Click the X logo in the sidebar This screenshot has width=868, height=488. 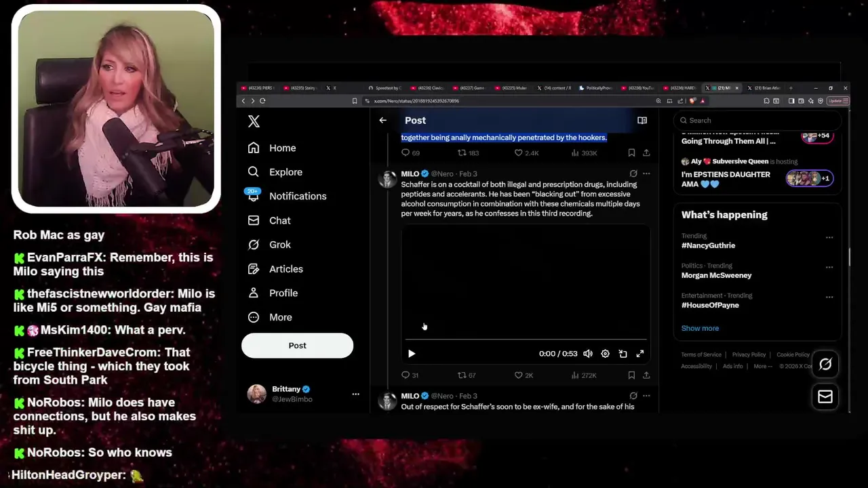254,121
